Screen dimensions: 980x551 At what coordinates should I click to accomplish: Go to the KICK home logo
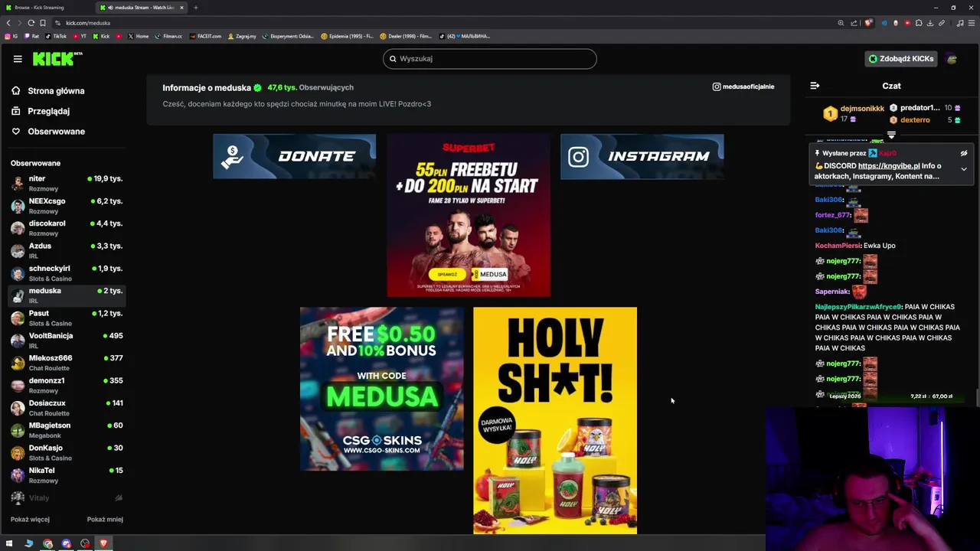pyautogui.click(x=57, y=59)
